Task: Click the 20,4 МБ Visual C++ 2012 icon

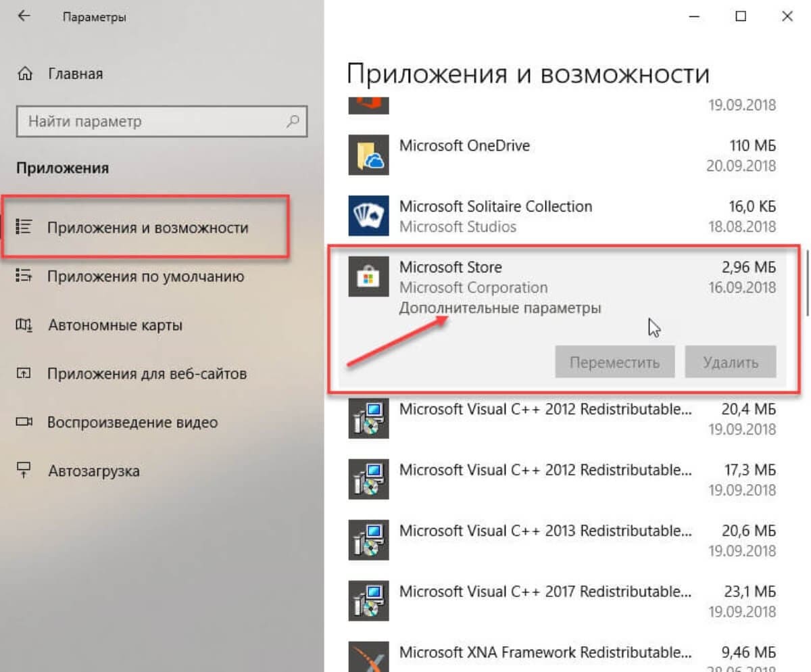Action: pyautogui.click(x=368, y=418)
